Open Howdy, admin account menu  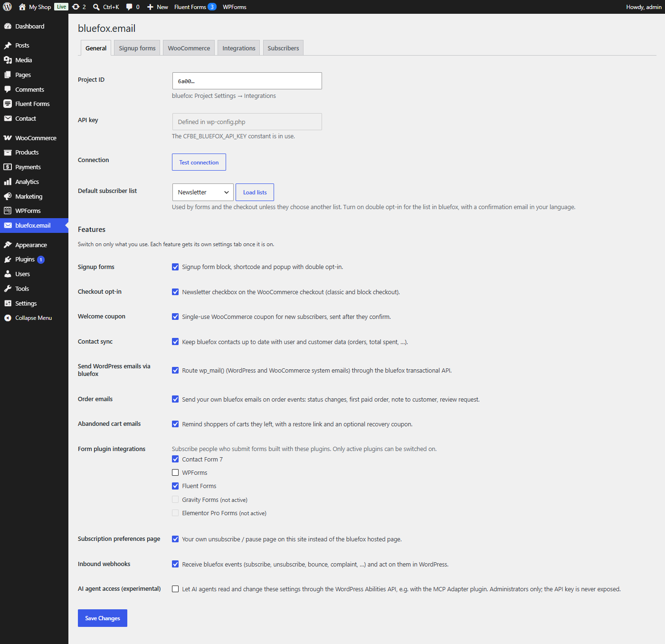644,7
